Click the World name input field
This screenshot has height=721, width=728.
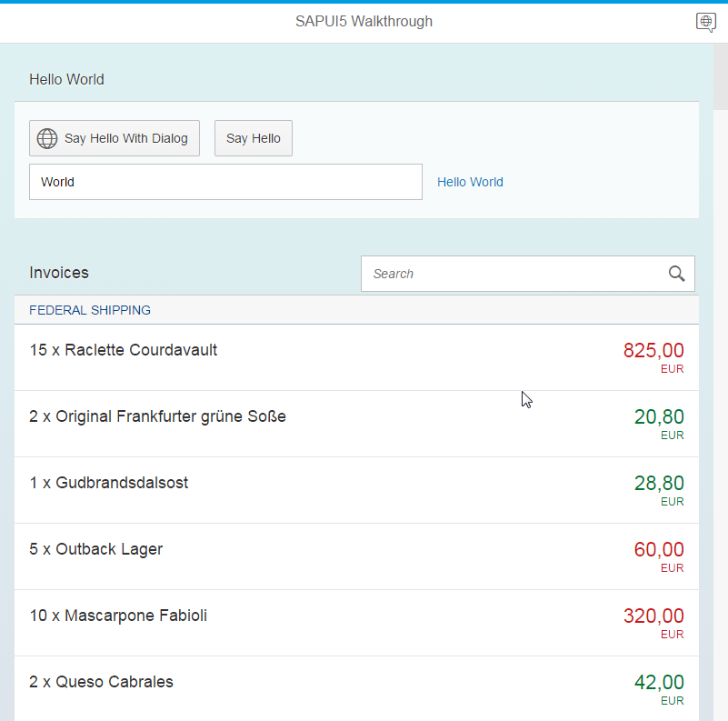pos(225,182)
